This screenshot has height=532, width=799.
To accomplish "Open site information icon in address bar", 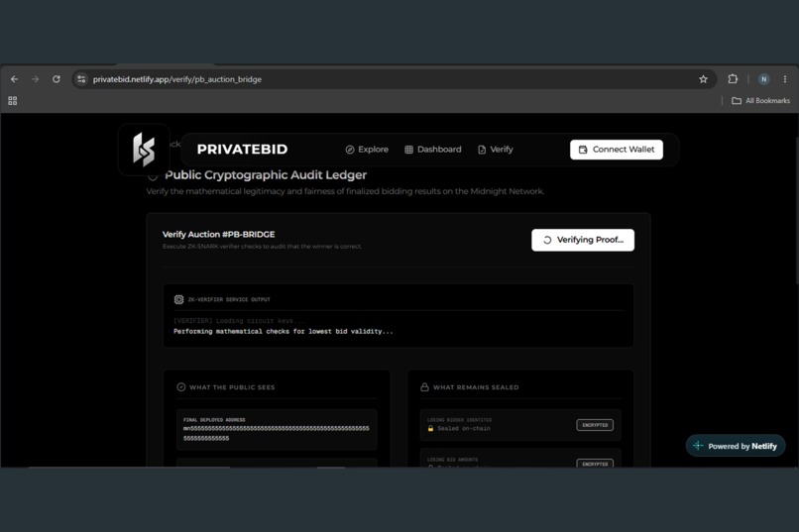I will click(x=81, y=79).
